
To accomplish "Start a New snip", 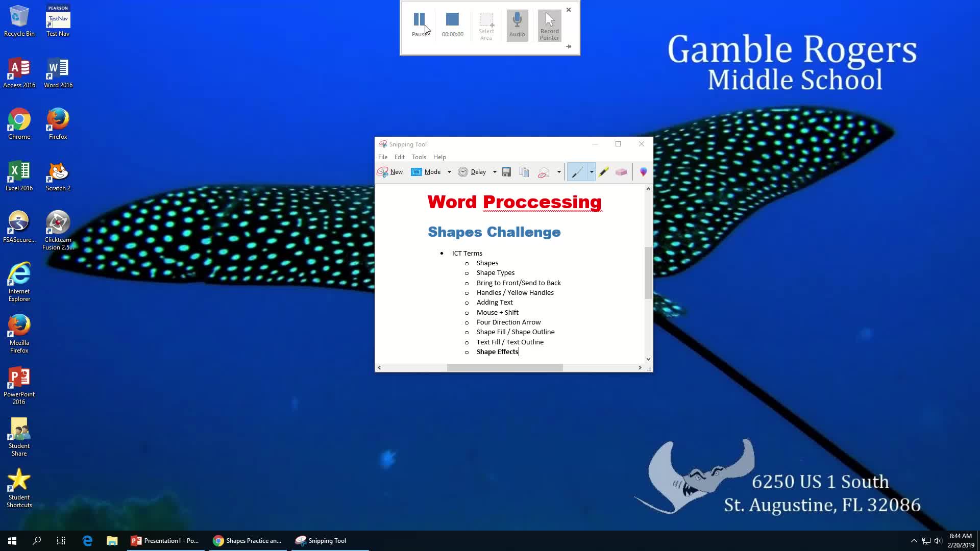I will coord(390,172).
